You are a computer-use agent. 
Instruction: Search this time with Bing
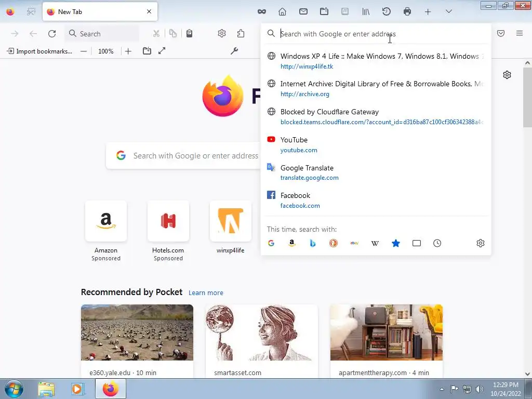click(312, 243)
